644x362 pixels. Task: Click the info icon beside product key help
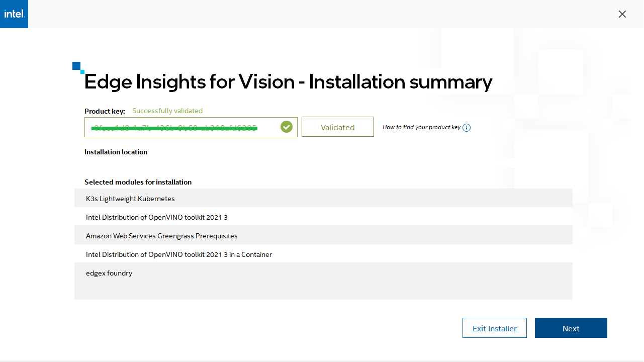point(467,128)
